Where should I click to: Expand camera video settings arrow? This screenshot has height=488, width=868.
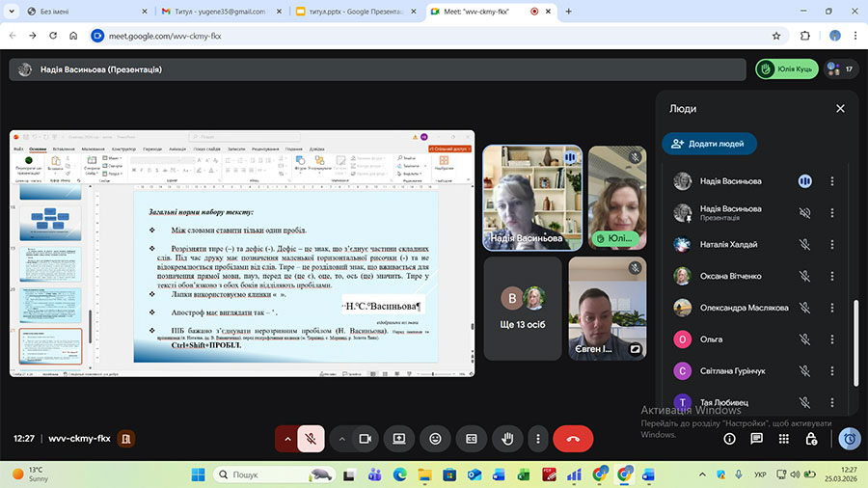pos(341,439)
